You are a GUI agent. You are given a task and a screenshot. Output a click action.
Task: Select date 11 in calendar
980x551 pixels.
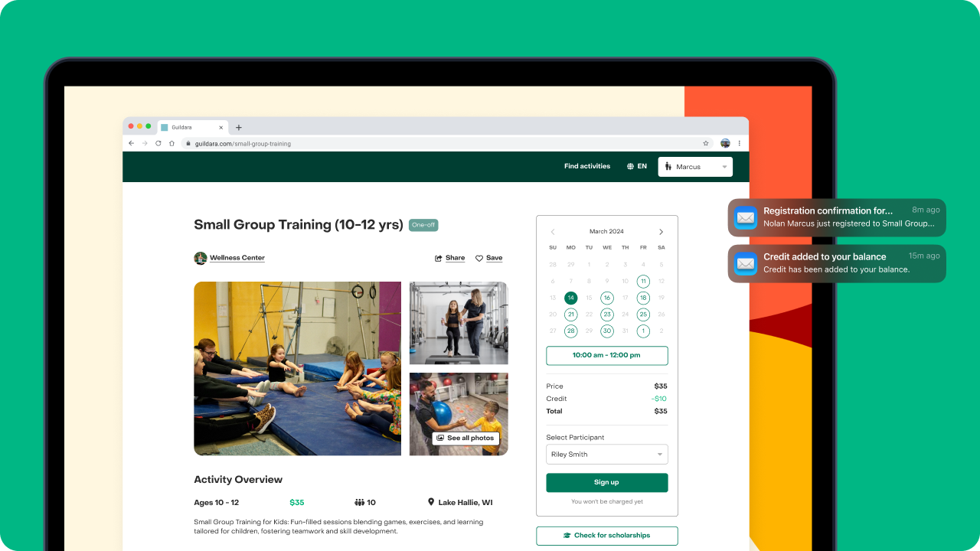(643, 281)
